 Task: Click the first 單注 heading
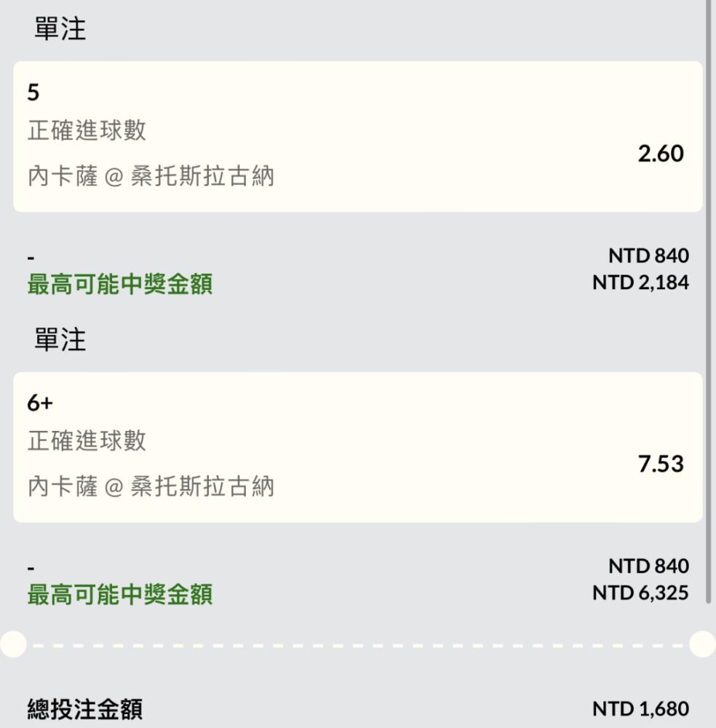[60, 29]
